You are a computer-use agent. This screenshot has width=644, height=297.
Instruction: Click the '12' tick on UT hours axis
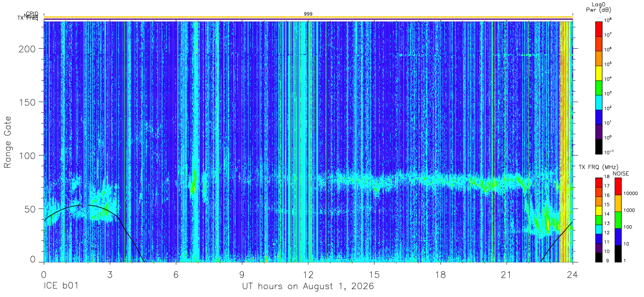click(308, 274)
